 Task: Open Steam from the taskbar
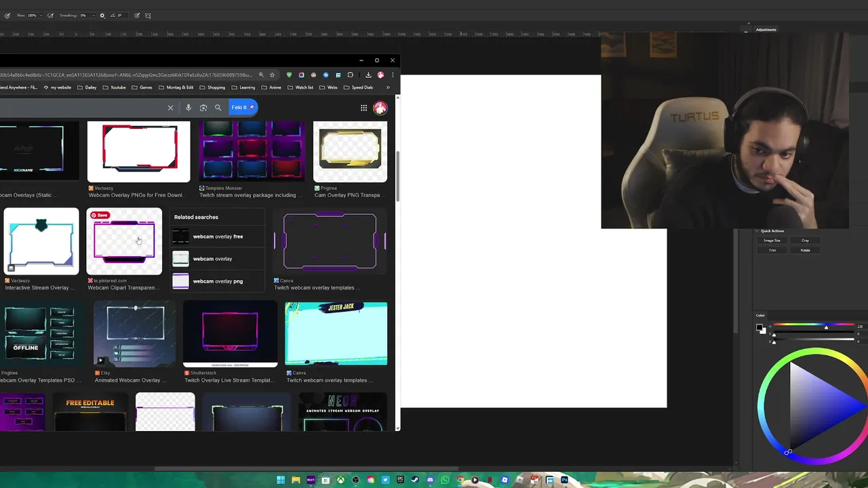pyautogui.click(x=415, y=480)
